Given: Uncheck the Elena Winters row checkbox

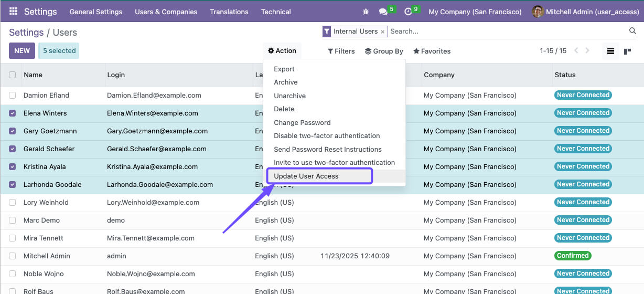Looking at the screenshot, I should (13, 113).
